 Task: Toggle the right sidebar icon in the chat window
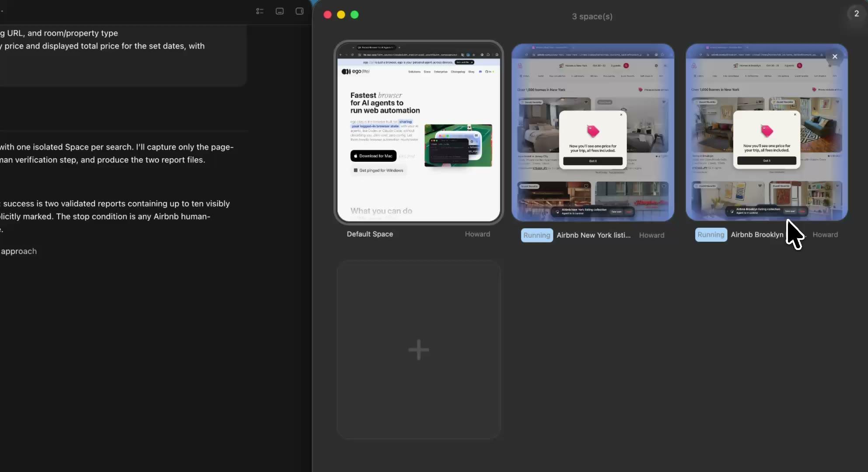coord(300,11)
